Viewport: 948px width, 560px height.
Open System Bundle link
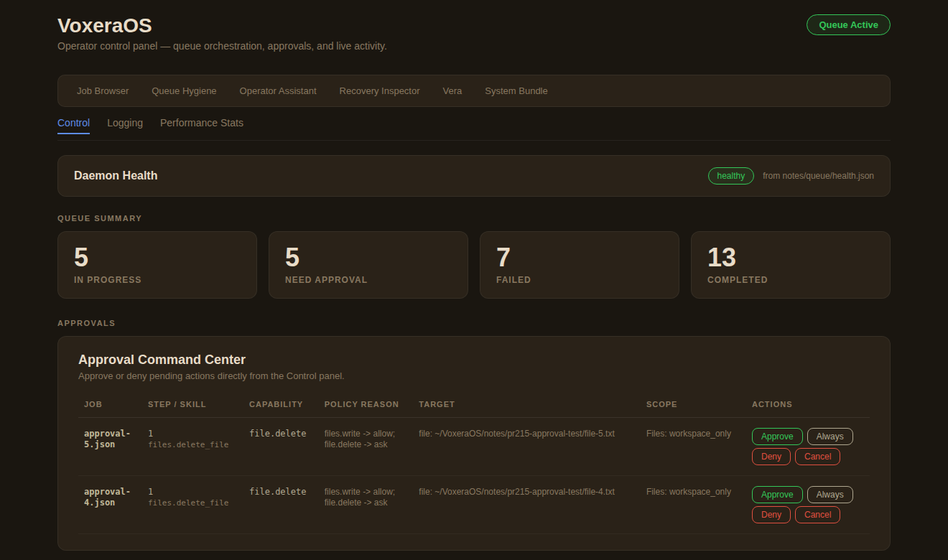tap(516, 91)
